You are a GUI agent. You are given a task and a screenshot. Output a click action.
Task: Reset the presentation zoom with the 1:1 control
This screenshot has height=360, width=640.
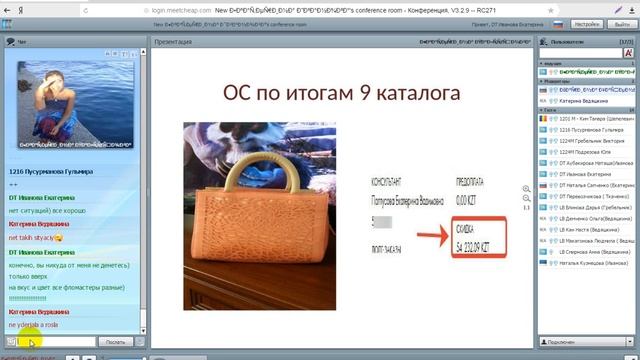coord(527,208)
